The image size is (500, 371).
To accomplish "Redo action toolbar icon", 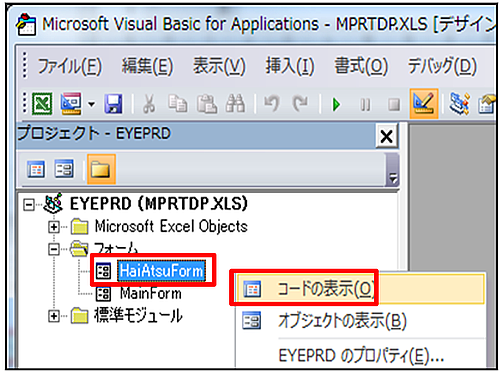I will click(300, 104).
